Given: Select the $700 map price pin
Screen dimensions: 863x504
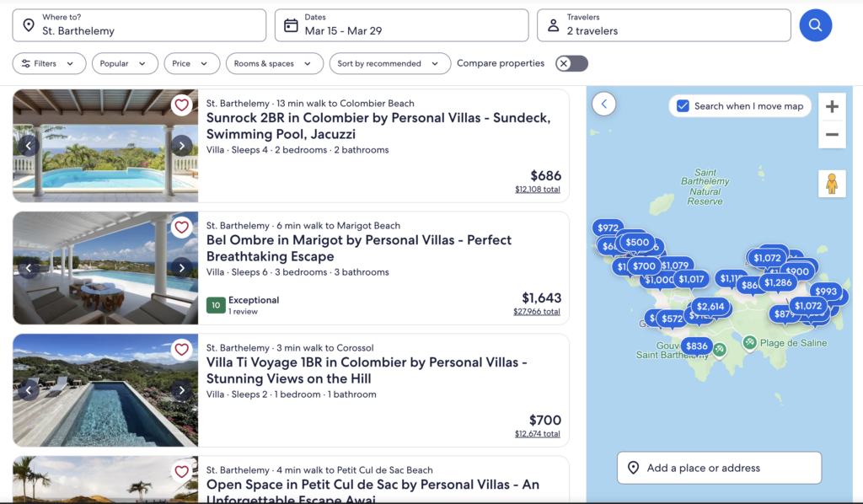Looking at the screenshot, I should point(644,266).
